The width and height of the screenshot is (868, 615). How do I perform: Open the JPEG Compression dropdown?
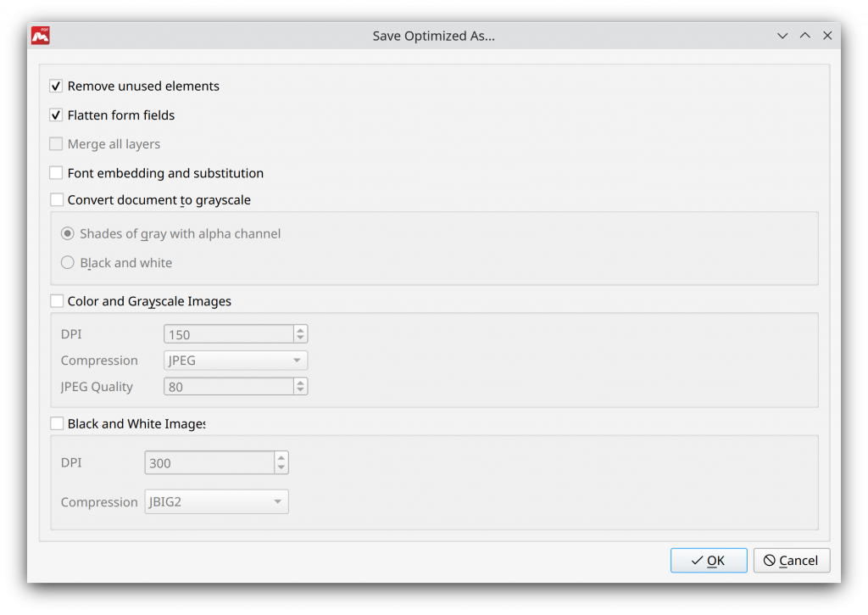[235, 360]
